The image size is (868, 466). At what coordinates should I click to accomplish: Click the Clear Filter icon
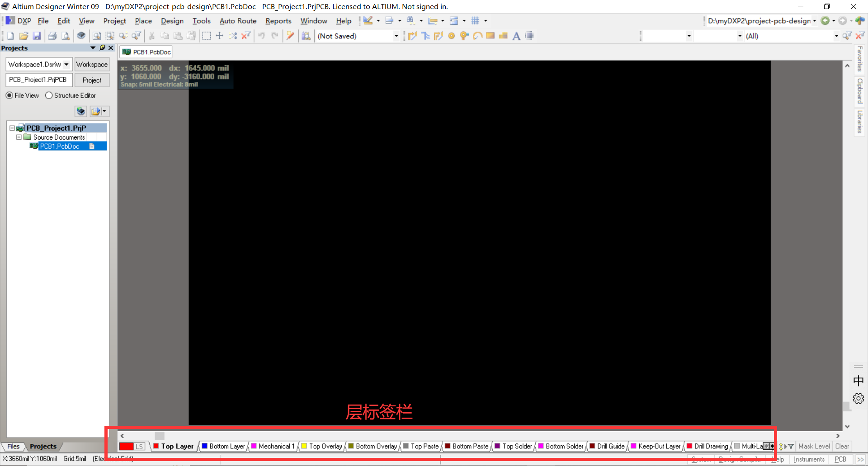coord(246,36)
